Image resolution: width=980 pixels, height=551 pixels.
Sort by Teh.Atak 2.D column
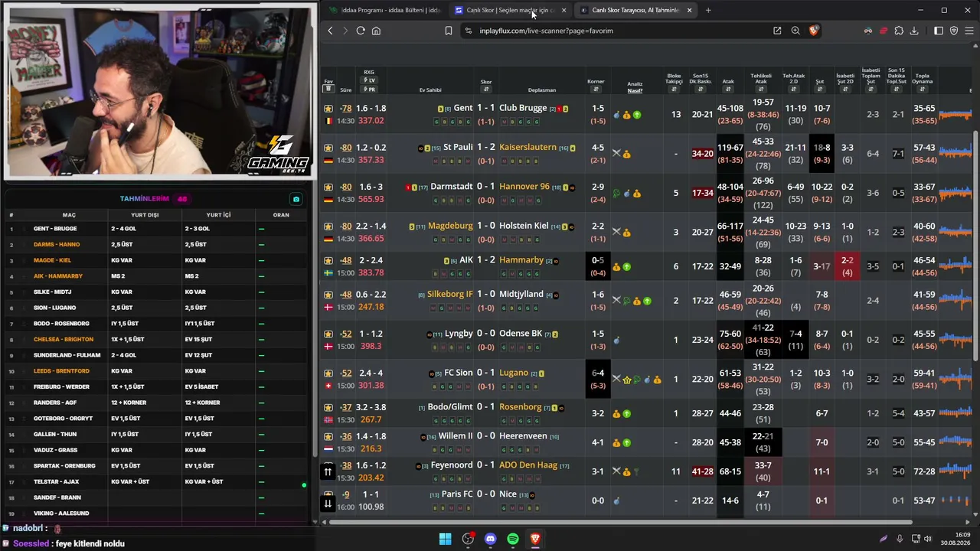(x=793, y=90)
